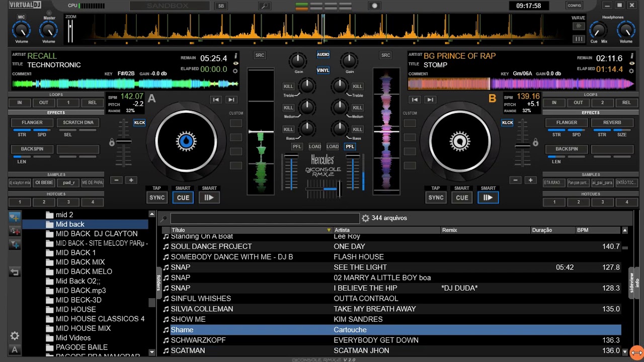644x362 pixels.
Task: Toggle VINYL mode in the mixer
Action: coord(323,70)
